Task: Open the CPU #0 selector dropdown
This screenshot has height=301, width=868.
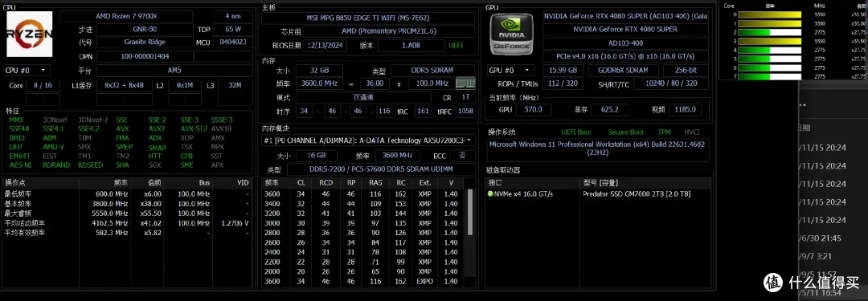Action: [x=26, y=71]
